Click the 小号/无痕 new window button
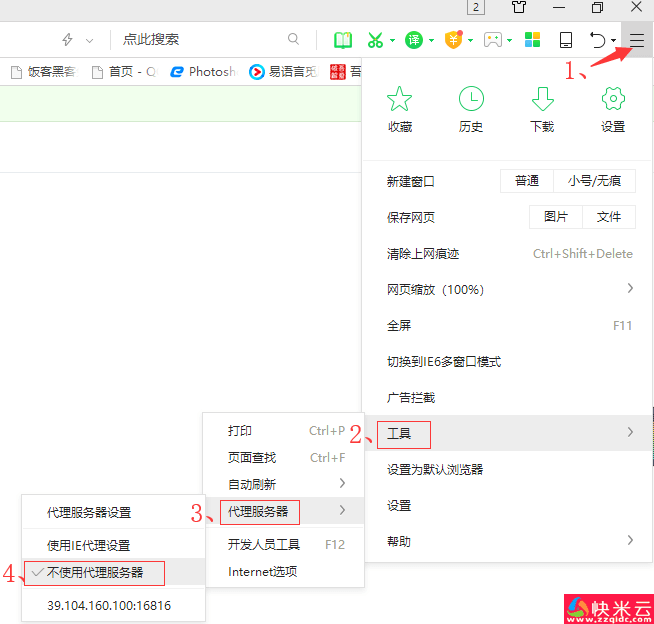The image size is (654, 624). (594, 181)
